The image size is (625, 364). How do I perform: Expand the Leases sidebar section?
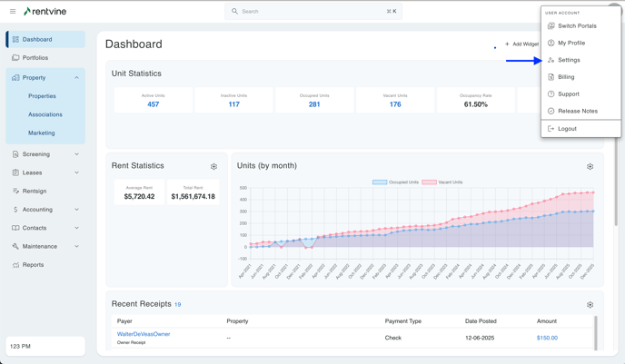(x=76, y=172)
